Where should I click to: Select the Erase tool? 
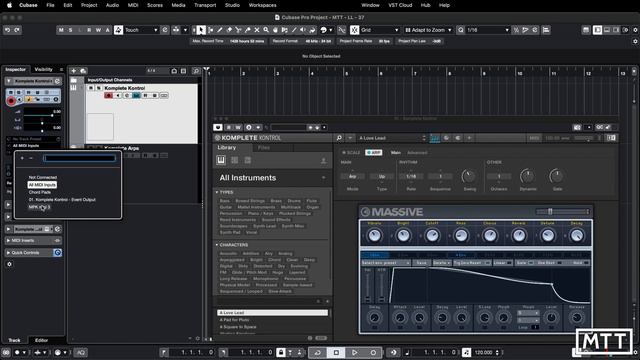coord(229,30)
